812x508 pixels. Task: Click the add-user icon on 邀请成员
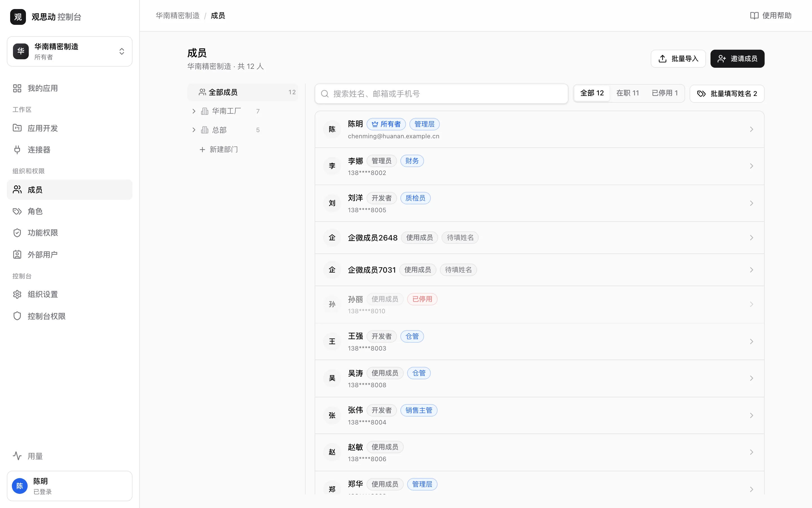tap(721, 59)
